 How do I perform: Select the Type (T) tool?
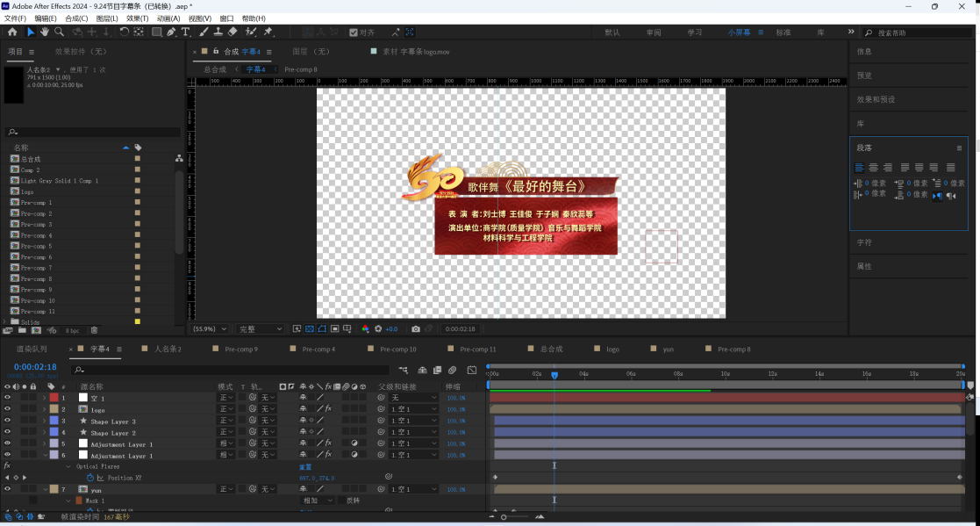click(x=186, y=32)
